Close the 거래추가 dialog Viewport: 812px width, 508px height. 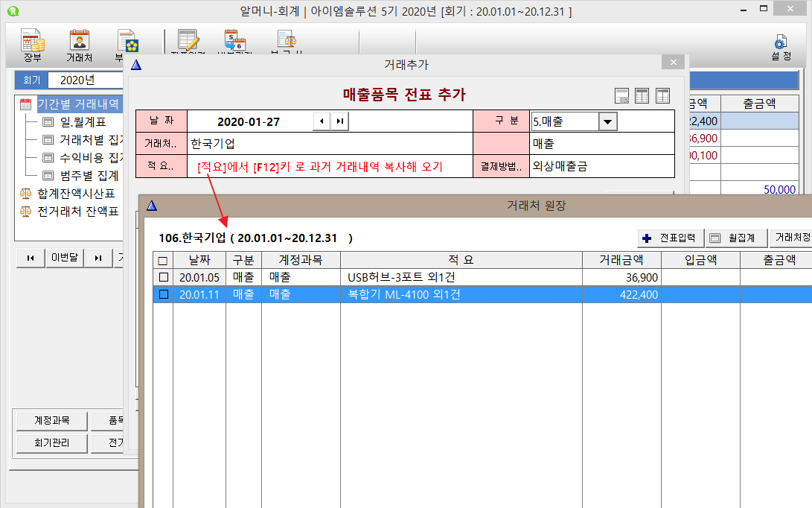click(x=674, y=63)
